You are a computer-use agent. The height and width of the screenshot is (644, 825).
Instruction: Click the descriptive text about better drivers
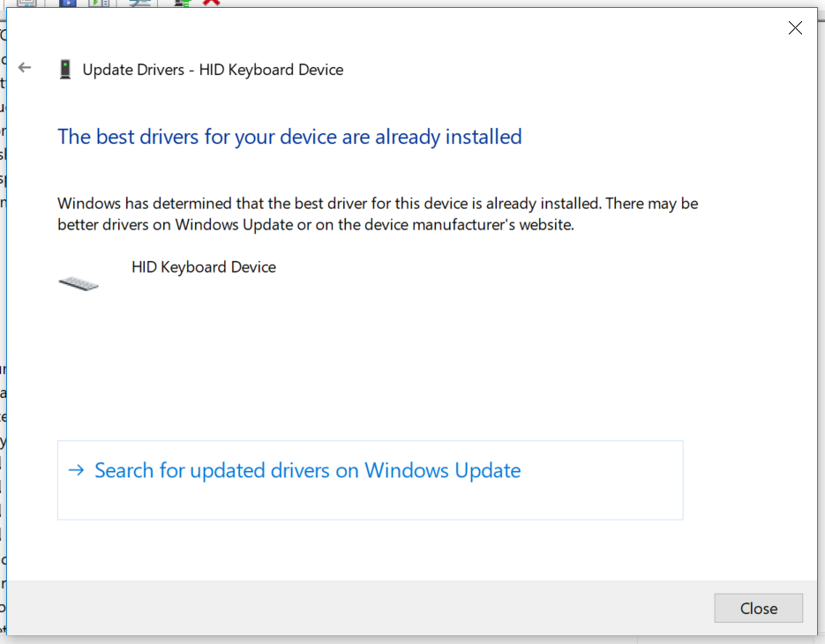click(x=378, y=213)
